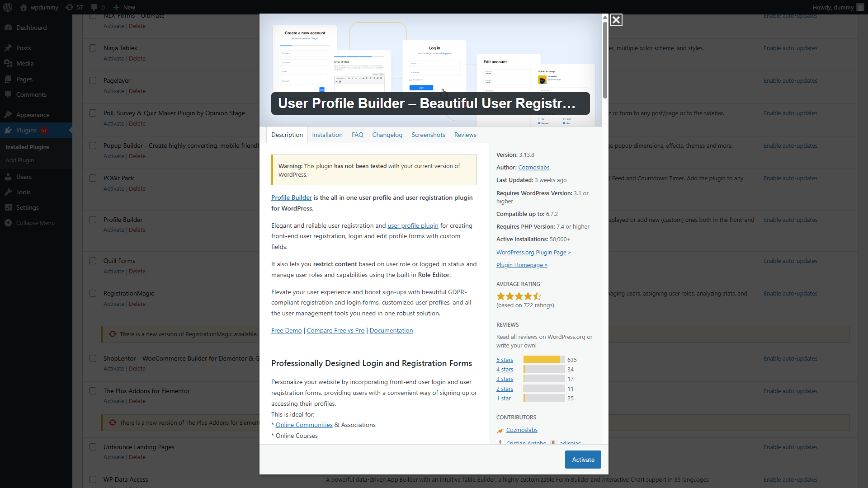Tick the Poll, Survey & Quiz Maker checkbox
The image size is (868, 488).
[x=93, y=113]
